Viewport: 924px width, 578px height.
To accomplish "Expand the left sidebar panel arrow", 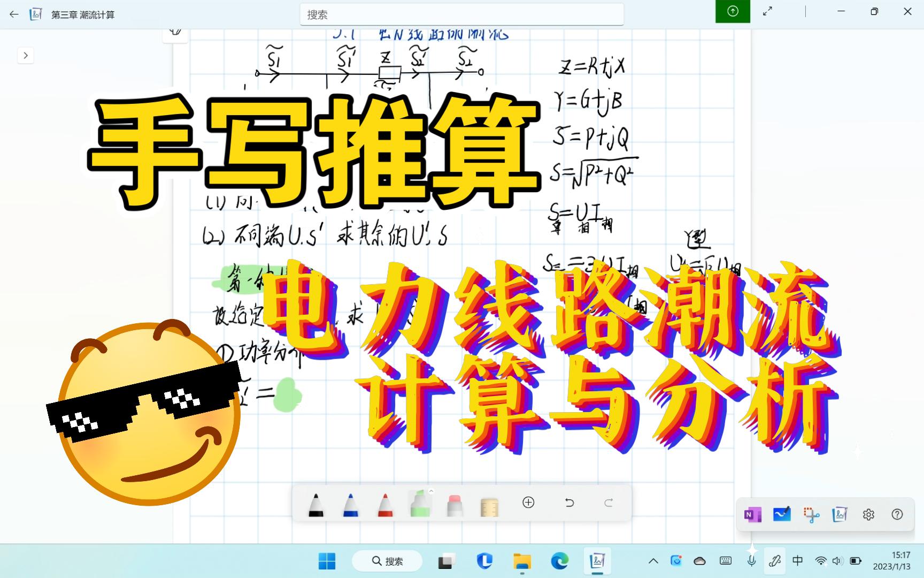I will pos(25,55).
